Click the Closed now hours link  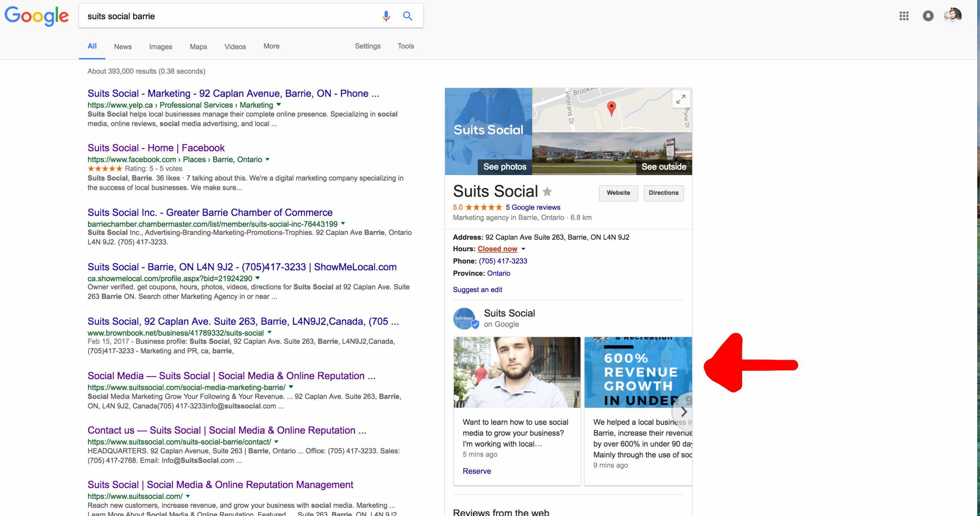497,249
